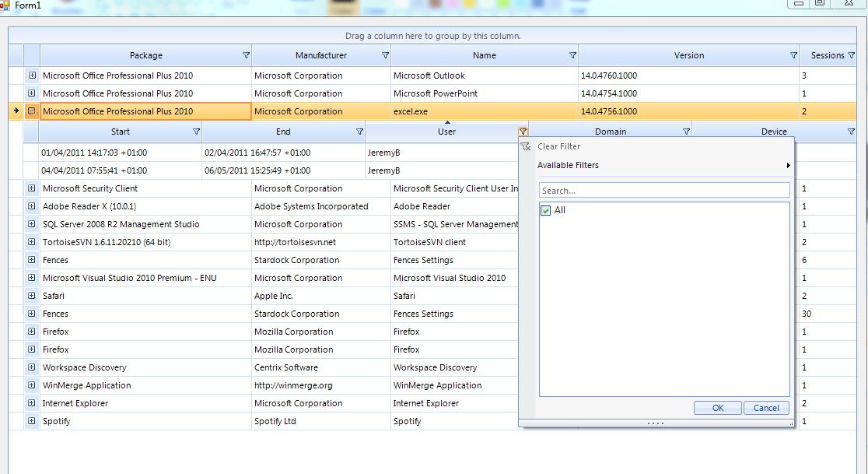Select the Stardock Corporation cell with 30 sessions
The height and width of the screenshot is (474, 868).
coord(321,314)
